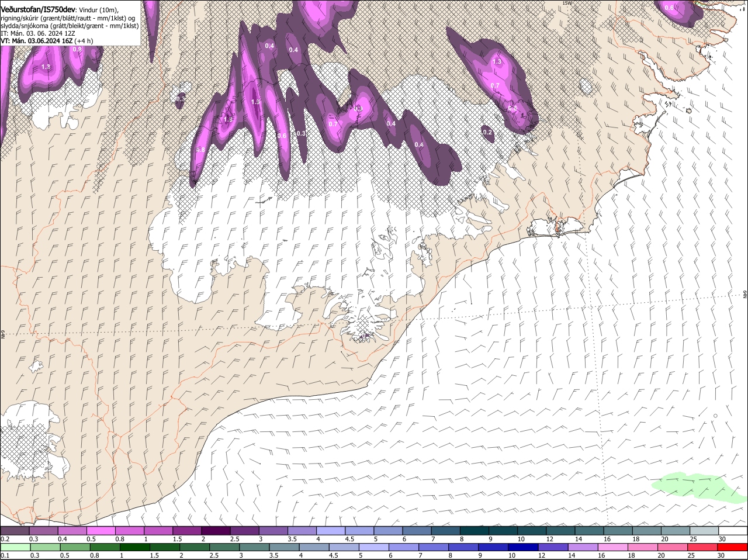748x560 pixels.
Task: Click the 'slydda/snjókoma' description line
Action: [70, 26]
